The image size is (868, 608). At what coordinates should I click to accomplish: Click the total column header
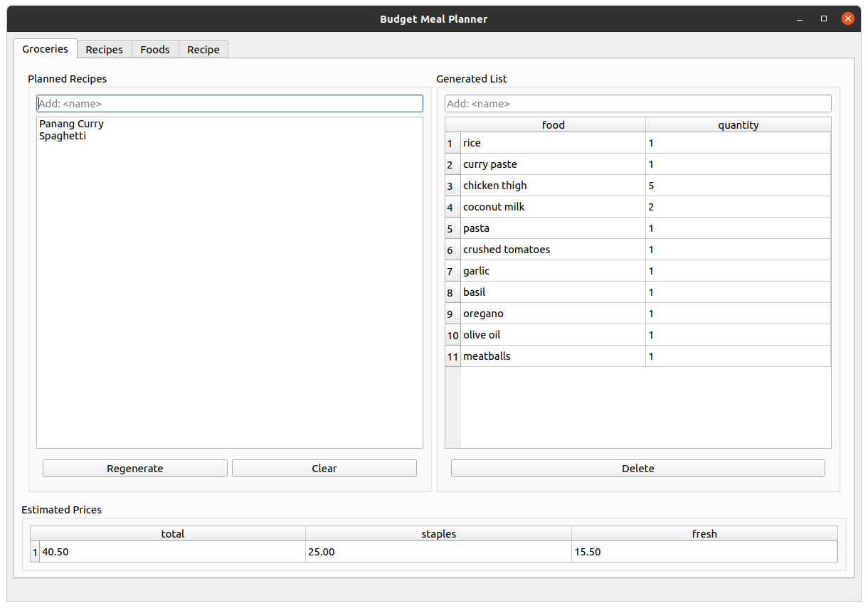pyautogui.click(x=172, y=533)
